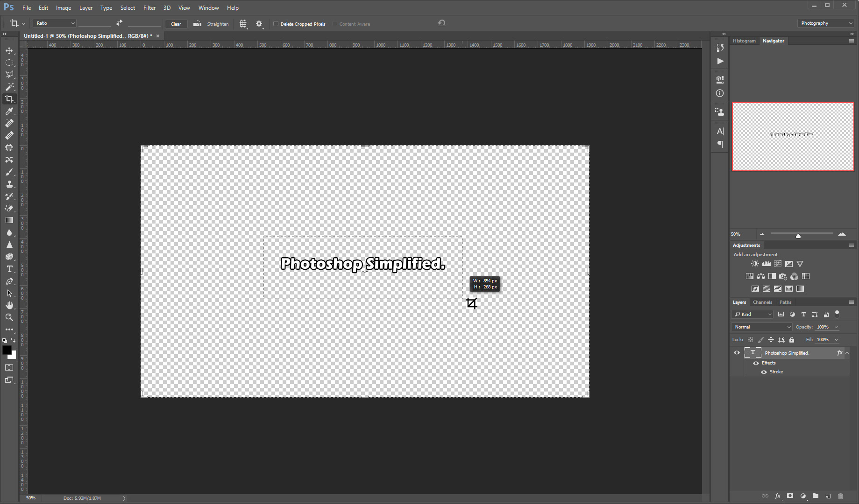
Task: Reset the crop box with undo arrow
Action: 441,23
